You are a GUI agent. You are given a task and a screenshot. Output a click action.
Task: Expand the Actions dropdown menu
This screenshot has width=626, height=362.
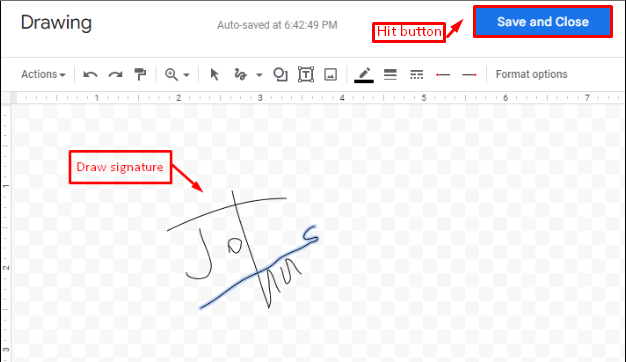click(x=43, y=74)
